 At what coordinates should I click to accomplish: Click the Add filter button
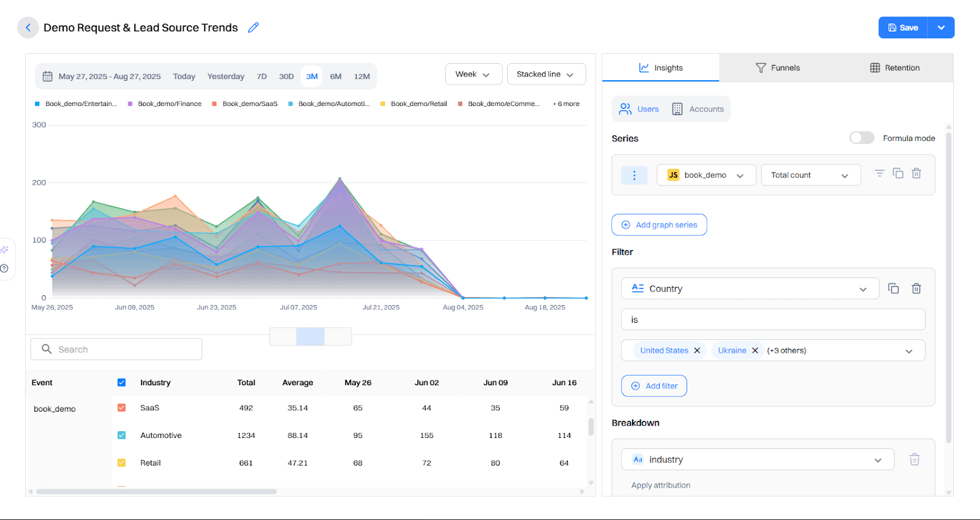click(654, 386)
